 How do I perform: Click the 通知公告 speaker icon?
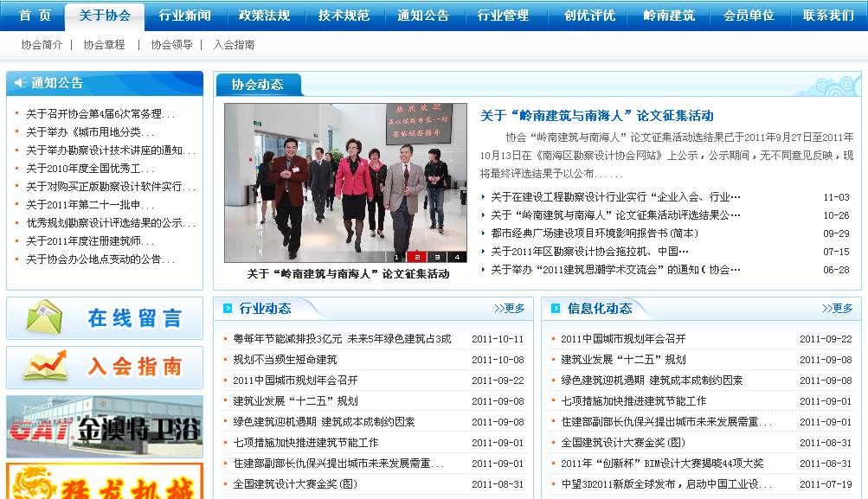click(20, 83)
